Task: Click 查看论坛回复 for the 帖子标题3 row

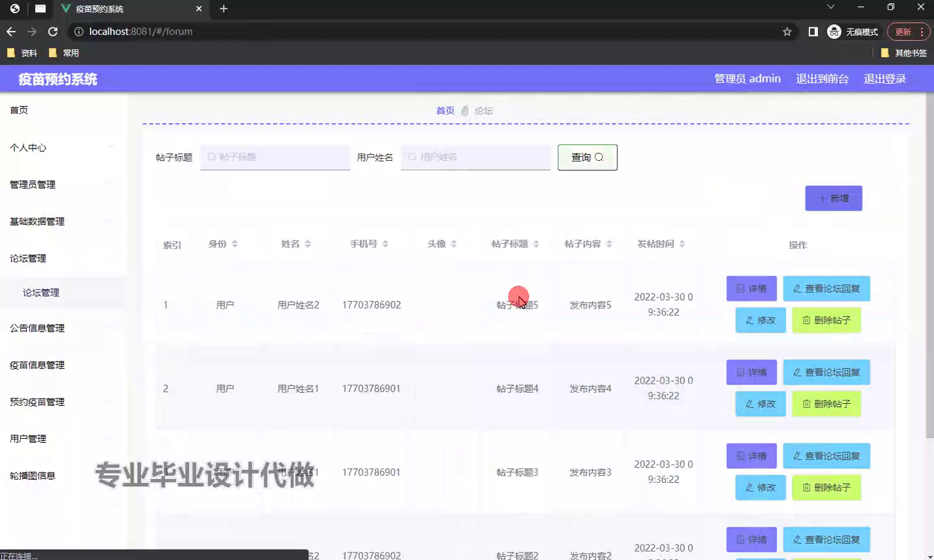Action: pos(826,456)
